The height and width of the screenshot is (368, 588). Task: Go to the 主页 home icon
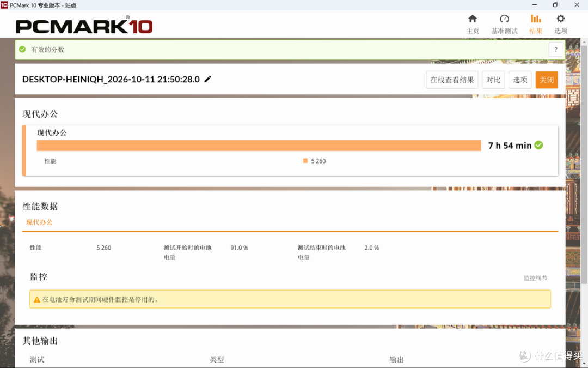473,19
